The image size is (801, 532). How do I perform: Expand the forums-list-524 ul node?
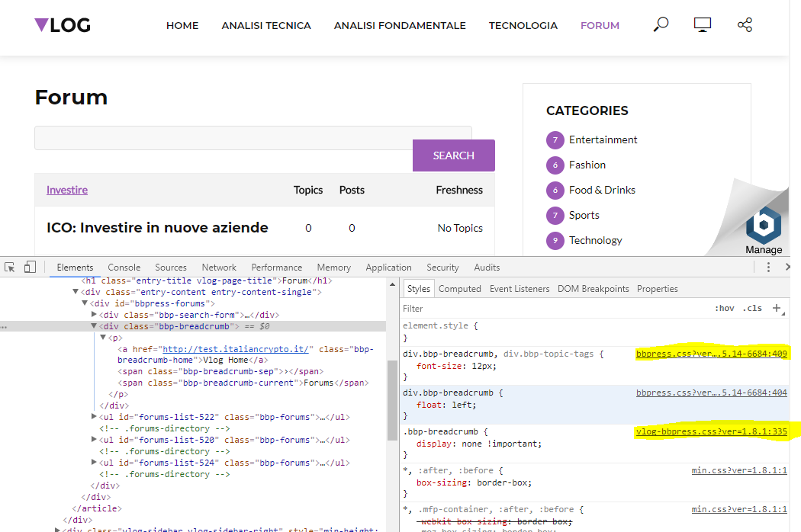click(x=94, y=462)
